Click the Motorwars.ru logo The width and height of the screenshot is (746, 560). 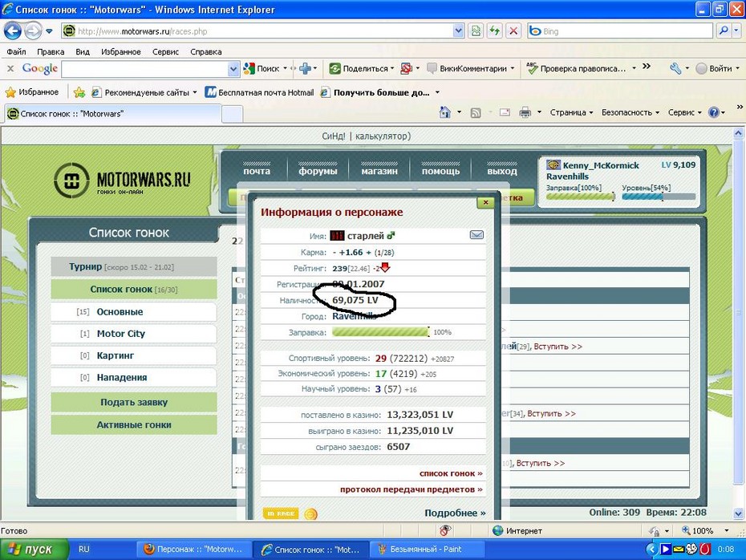point(122,181)
